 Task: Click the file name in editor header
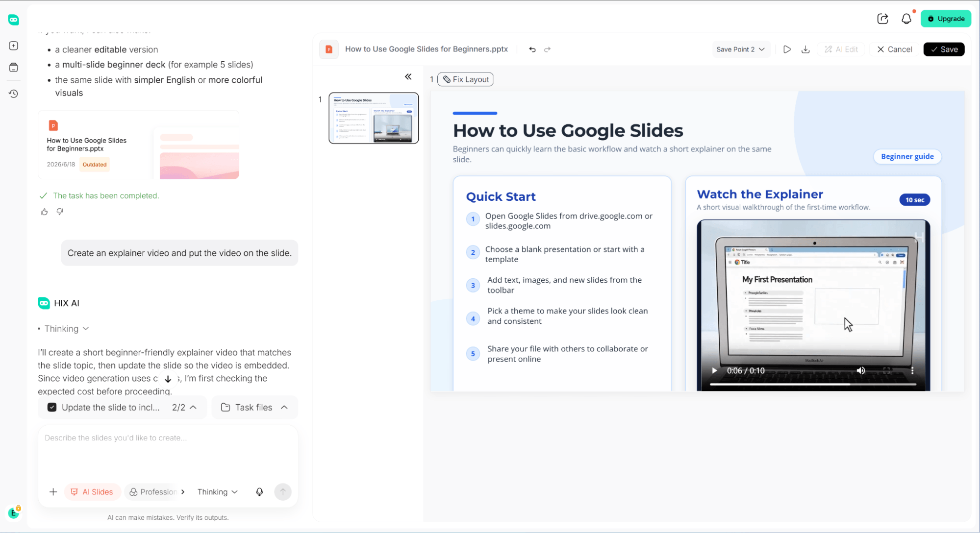pyautogui.click(x=426, y=49)
